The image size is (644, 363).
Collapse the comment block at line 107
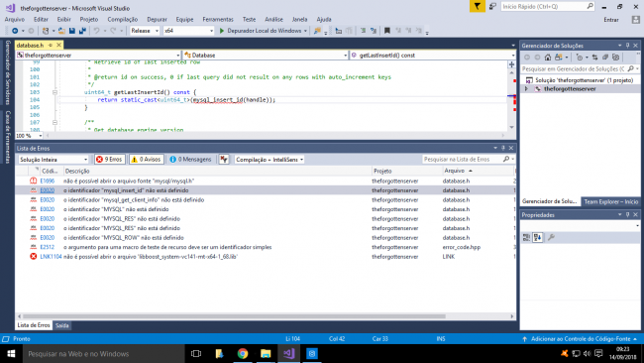54,123
